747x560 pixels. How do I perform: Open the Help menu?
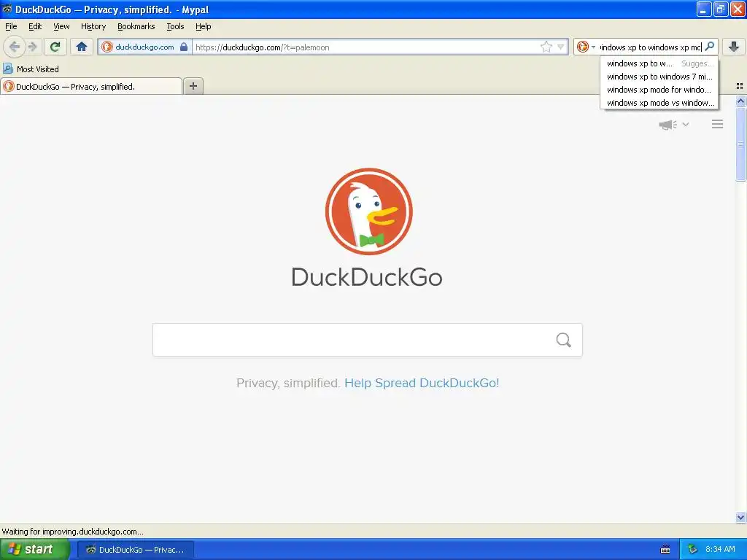click(203, 26)
